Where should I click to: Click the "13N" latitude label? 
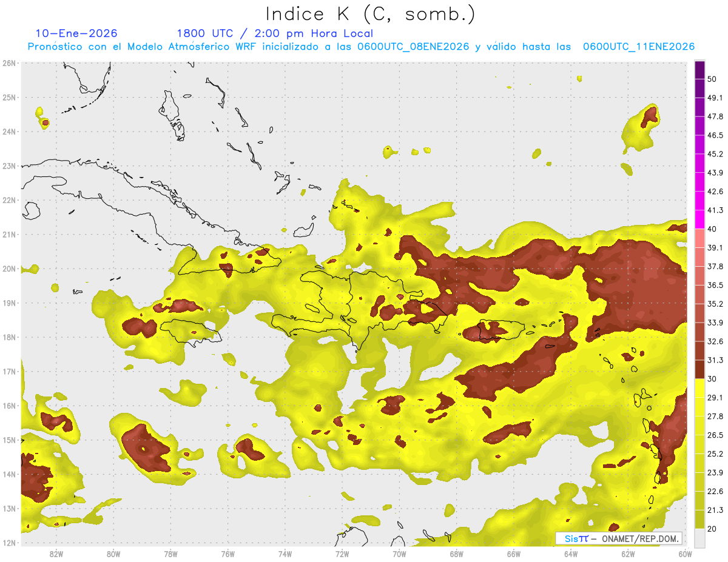tap(9, 508)
